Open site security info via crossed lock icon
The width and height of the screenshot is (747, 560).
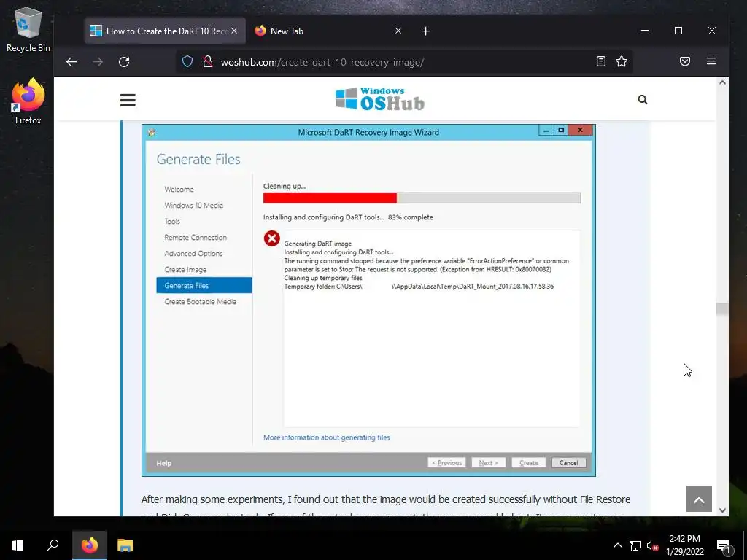pos(207,61)
